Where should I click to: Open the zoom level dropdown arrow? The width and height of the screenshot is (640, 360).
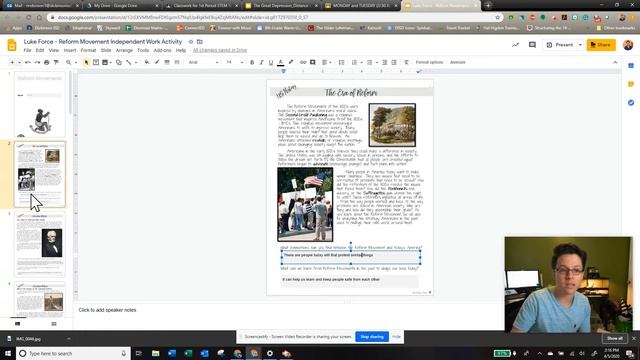click(x=76, y=62)
